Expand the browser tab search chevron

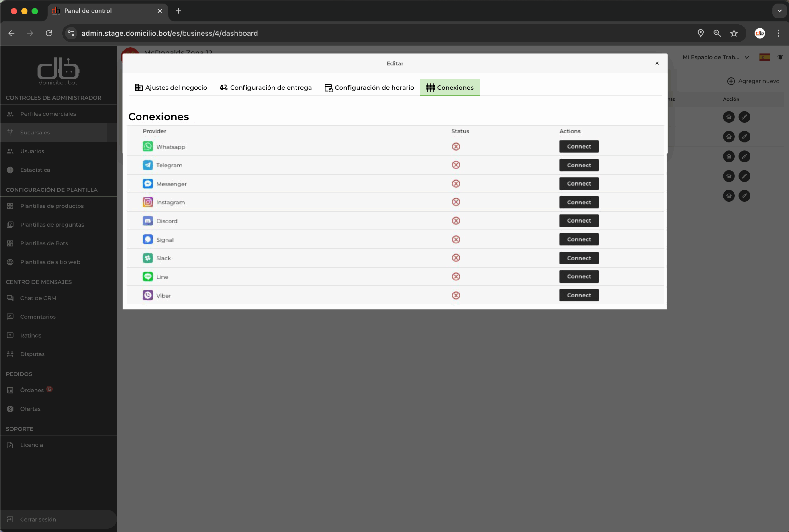pos(779,11)
